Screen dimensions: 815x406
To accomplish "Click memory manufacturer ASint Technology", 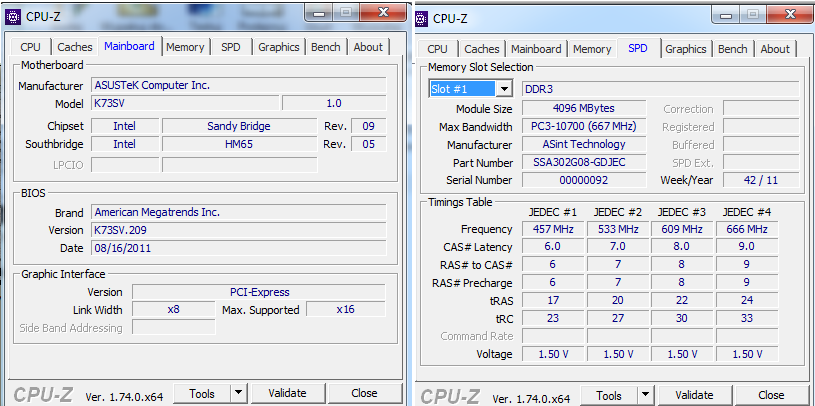I will (584, 144).
